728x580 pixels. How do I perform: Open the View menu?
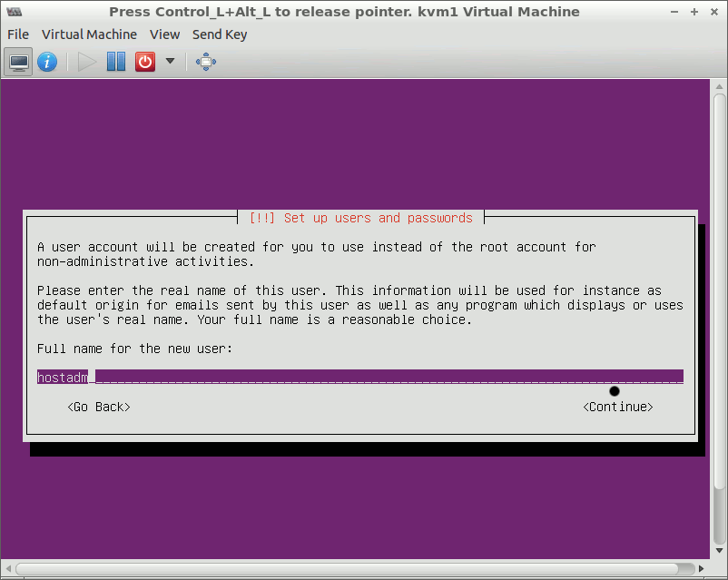[164, 34]
